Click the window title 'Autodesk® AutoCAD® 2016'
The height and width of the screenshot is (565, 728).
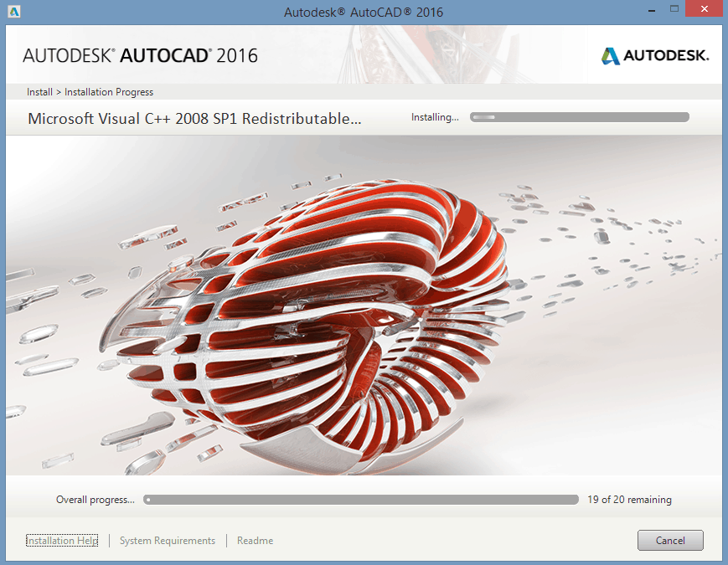pos(364,12)
